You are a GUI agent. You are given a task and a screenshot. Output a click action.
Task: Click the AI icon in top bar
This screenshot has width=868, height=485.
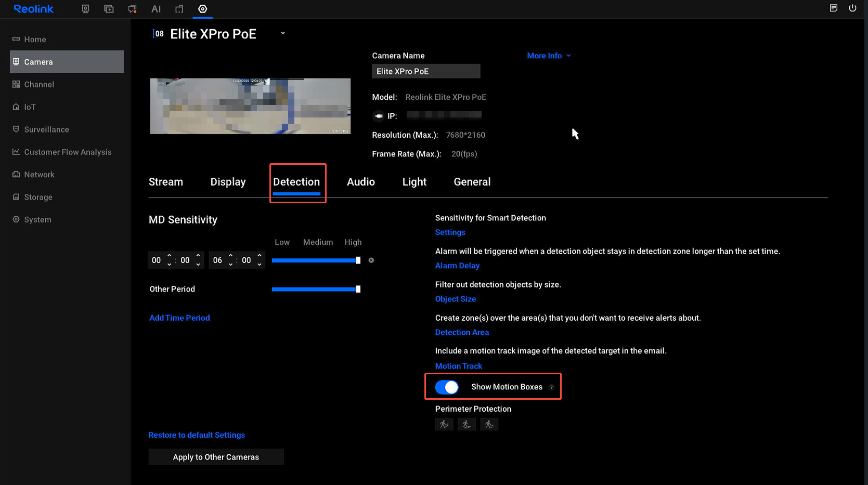click(x=156, y=9)
